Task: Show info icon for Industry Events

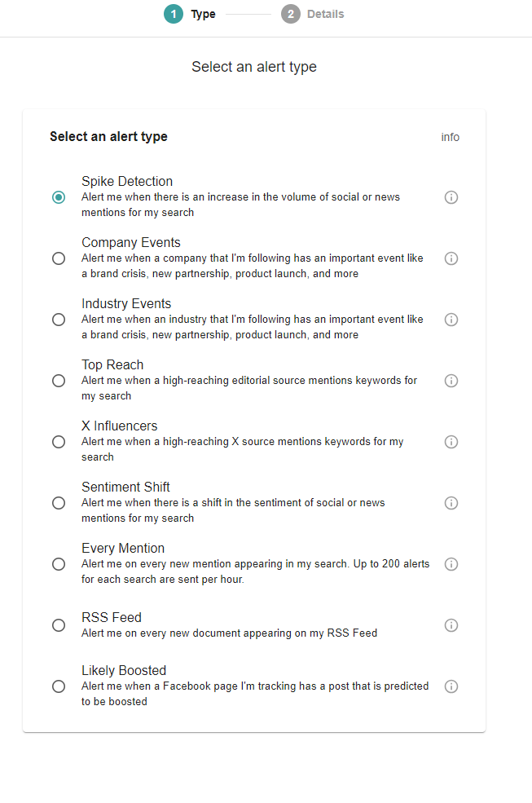Action: pyautogui.click(x=451, y=320)
